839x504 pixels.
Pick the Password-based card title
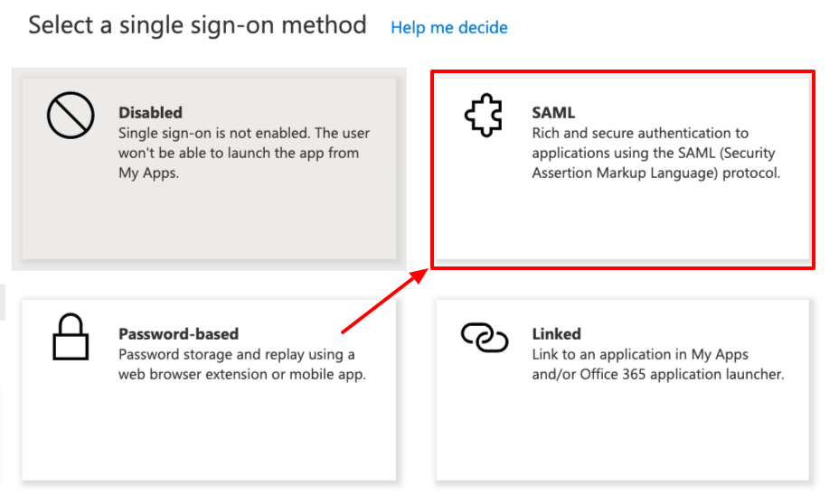pos(179,334)
